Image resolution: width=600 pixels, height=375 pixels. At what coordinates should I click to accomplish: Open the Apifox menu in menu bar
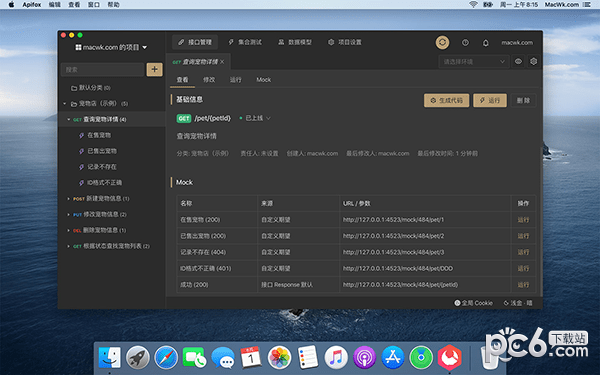31,5
